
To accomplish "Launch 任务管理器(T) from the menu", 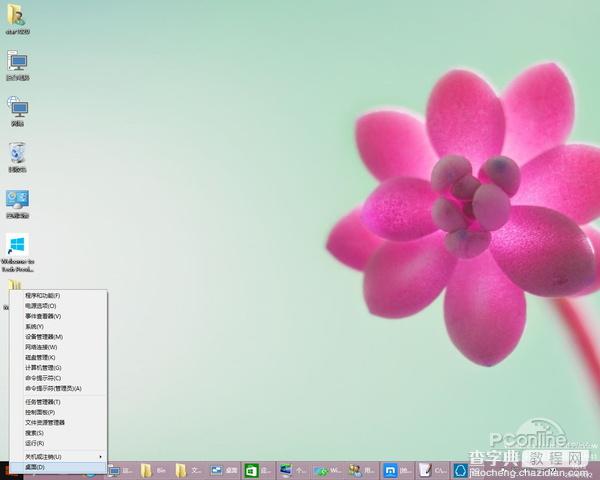I will pyautogui.click(x=58, y=402).
